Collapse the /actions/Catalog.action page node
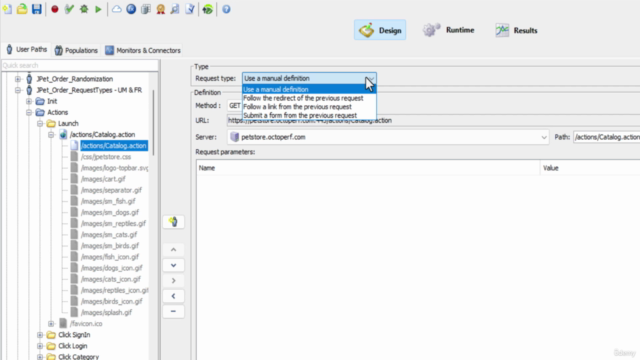Screen dimensions: 640x360 [51, 134]
